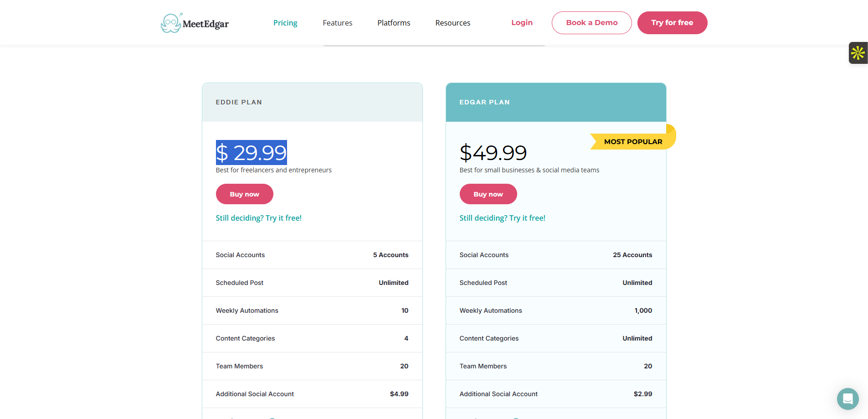868x419 pixels.
Task: Click the highlighted $ 29.99 price
Action: click(x=251, y=153)
